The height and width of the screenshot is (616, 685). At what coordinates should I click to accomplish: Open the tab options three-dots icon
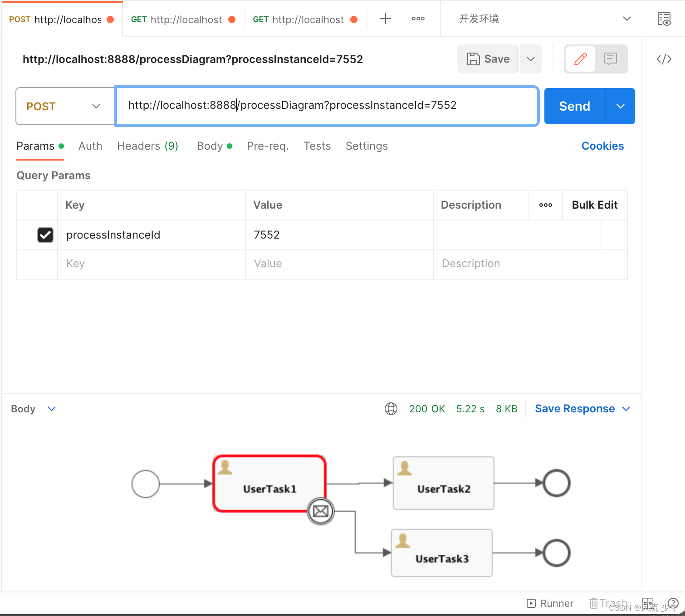click(418, 19)
